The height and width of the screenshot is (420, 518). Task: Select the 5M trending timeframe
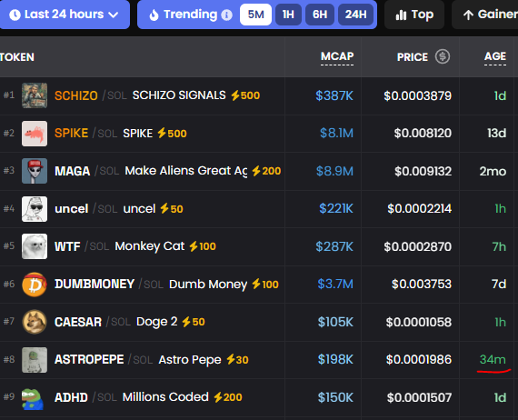[255, 15]
